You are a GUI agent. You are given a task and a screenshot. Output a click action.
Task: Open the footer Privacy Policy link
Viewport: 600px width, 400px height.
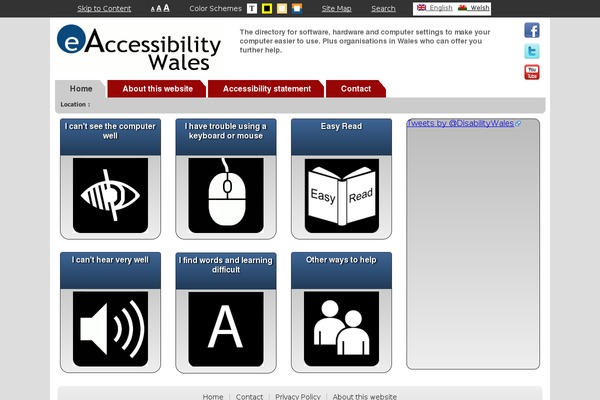(298, 397)
